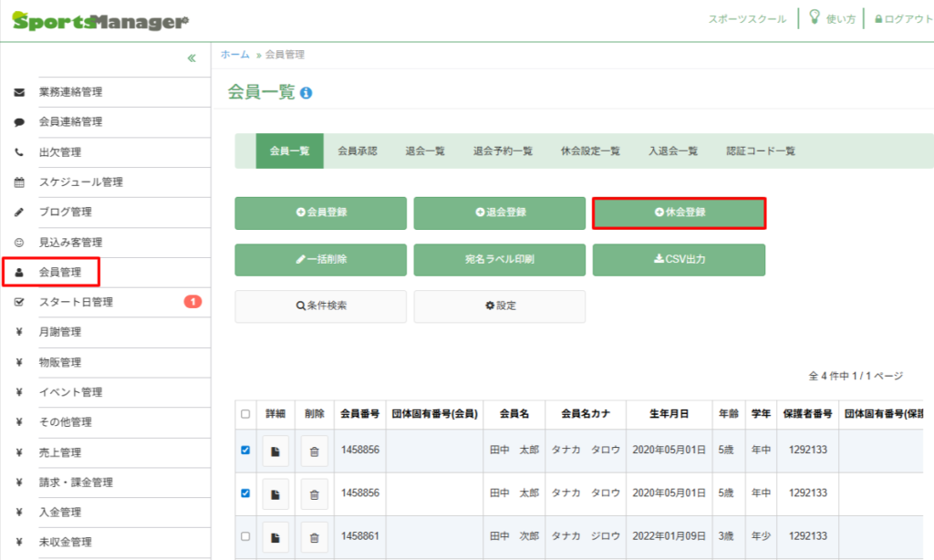Viewport: 934px width, 560px height.
Task: Click the phone icon for 出欠管理
Action: (19, 152)
